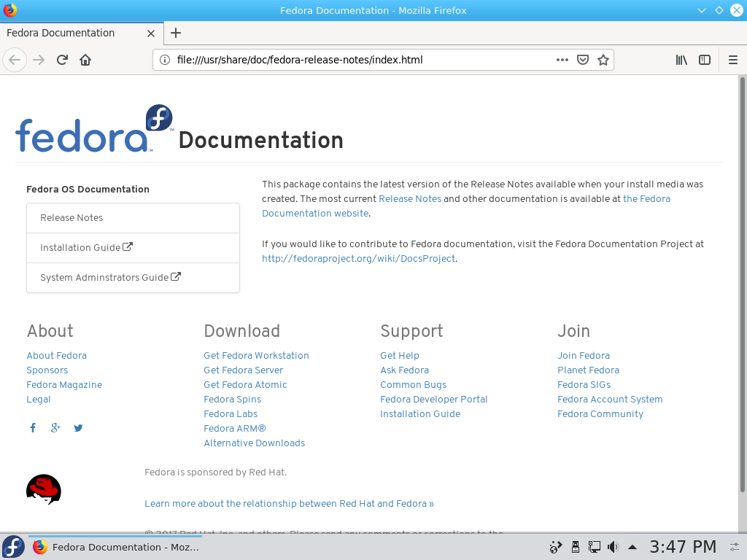This screenshot has width=747, height=560.
Task: Open the volume speaker tray icon
Action: 614,547
